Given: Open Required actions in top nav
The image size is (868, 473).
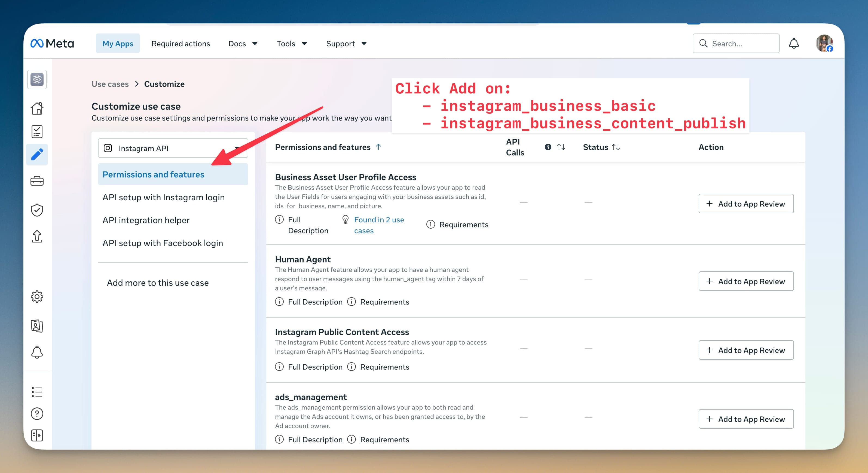Looking at the screenshot, I should (x=181, y=44).
